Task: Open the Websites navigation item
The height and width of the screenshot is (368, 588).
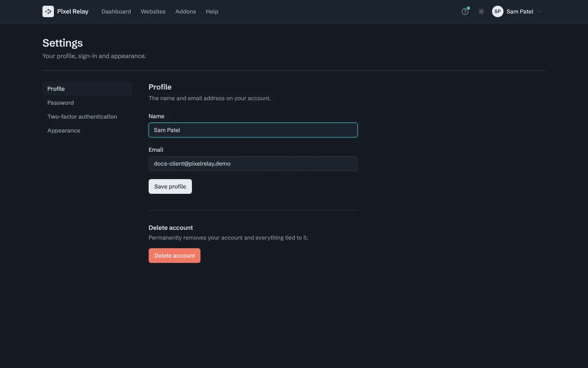Action: click(x=153, y=11)
